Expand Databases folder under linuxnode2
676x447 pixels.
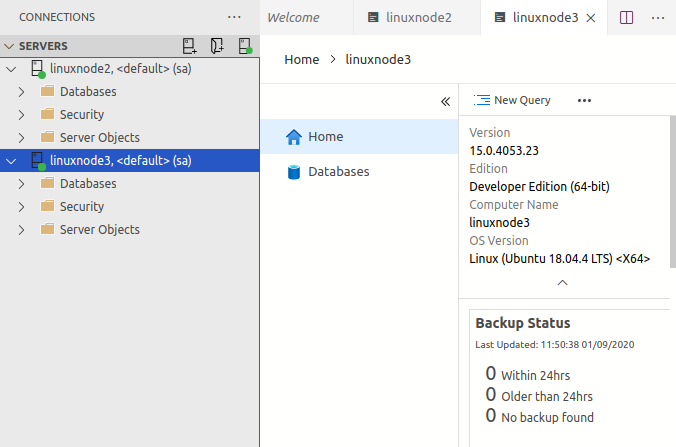point(21,92)
